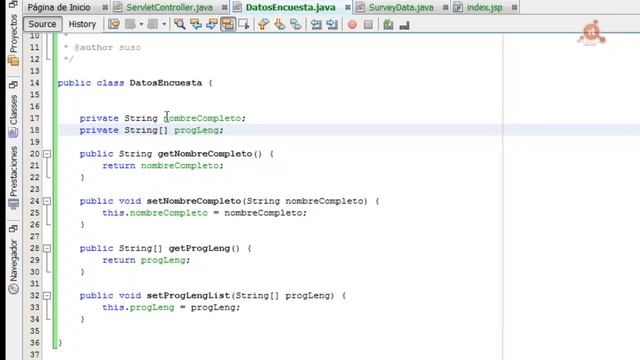Open the Navegador side panel

click(x=13, y=260)
